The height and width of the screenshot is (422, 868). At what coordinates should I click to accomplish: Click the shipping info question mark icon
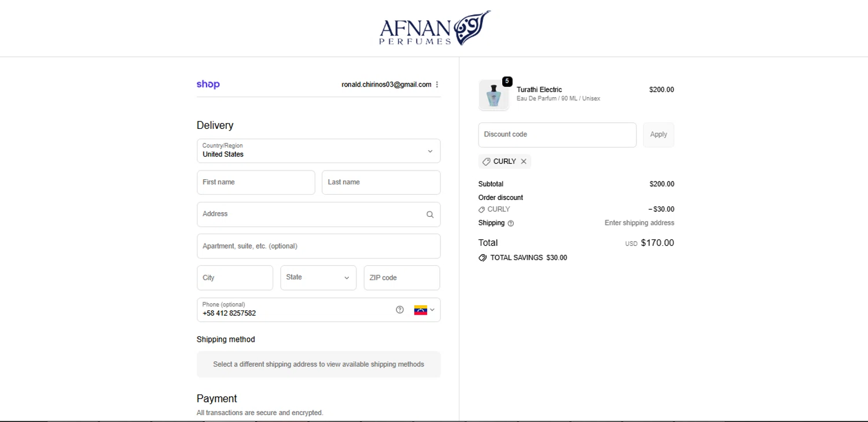[x=510, y=223]
